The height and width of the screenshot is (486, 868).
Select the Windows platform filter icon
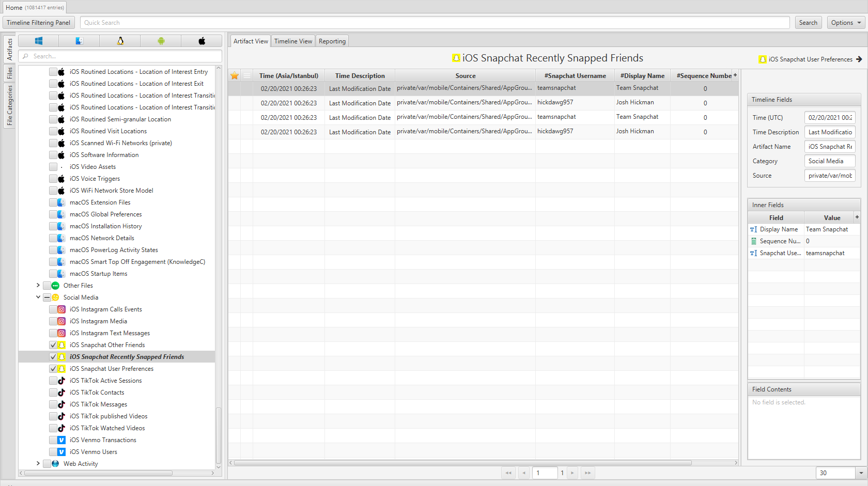tap(39, 41)
